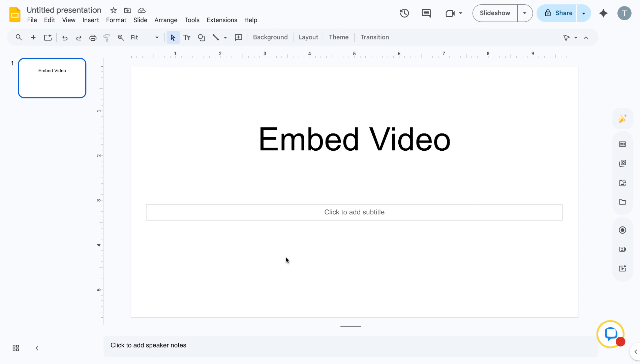Show the side panel chevron
The width and height of the screenshot is (640, 364).
636,352
